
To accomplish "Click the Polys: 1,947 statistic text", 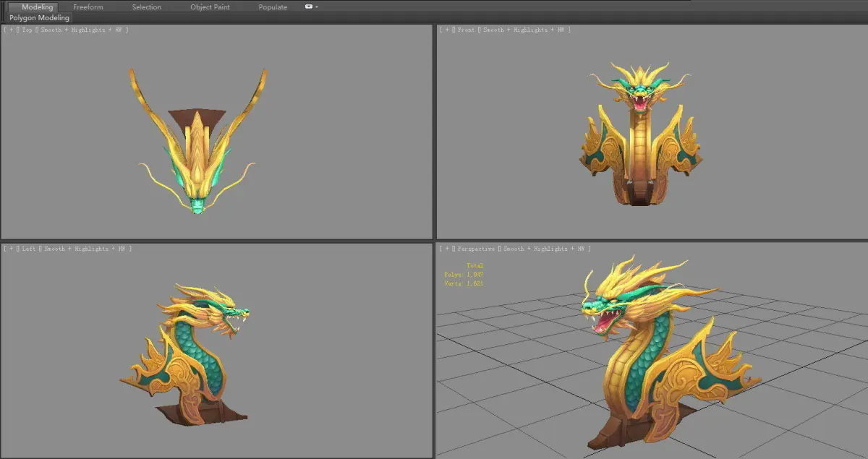I will click(x=464, y=275).
